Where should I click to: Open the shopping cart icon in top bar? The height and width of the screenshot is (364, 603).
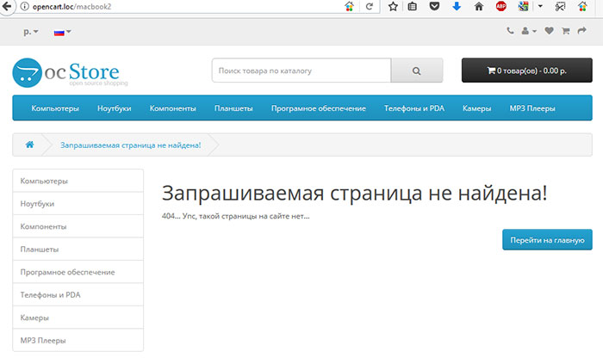coord(565,31)
